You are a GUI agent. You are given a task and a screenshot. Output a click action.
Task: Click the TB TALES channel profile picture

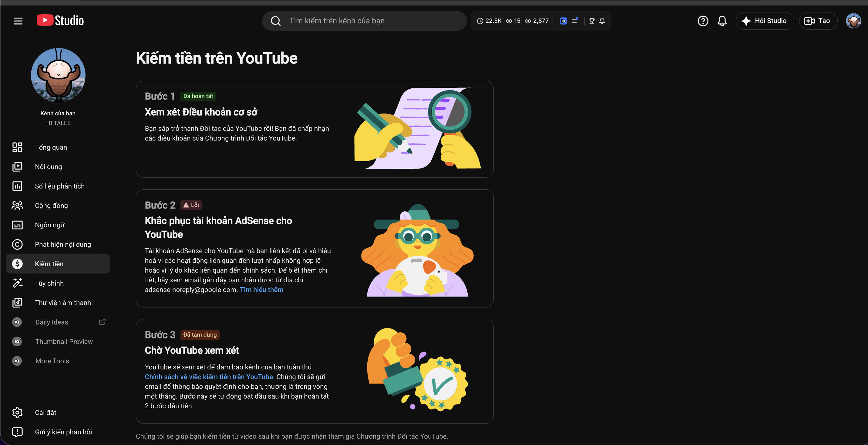click(58, 75)
